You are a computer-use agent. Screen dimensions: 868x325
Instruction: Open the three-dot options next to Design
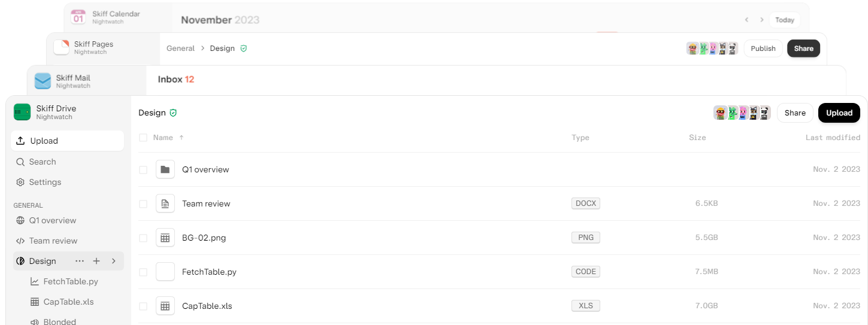pyautogui.click(x=80, y=261)
